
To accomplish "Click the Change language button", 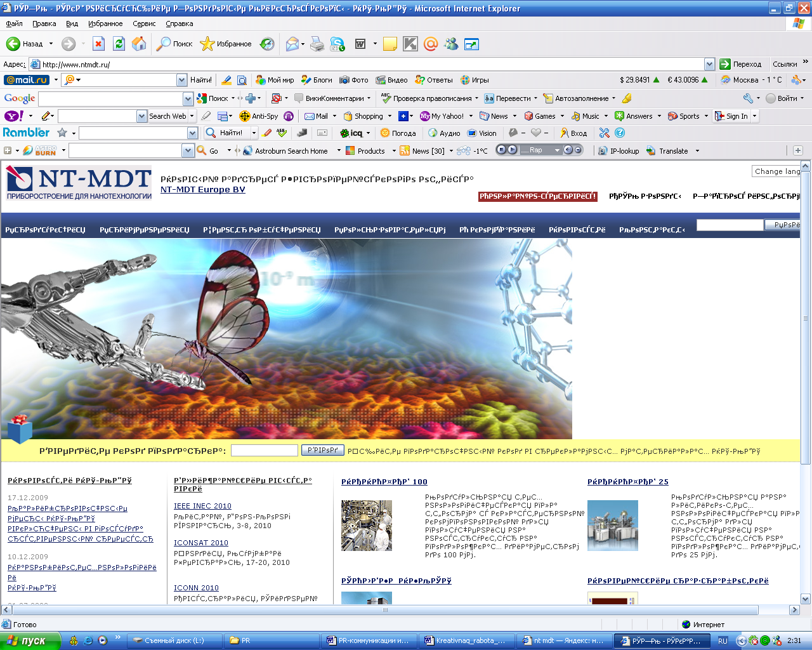I will point(776,171).
